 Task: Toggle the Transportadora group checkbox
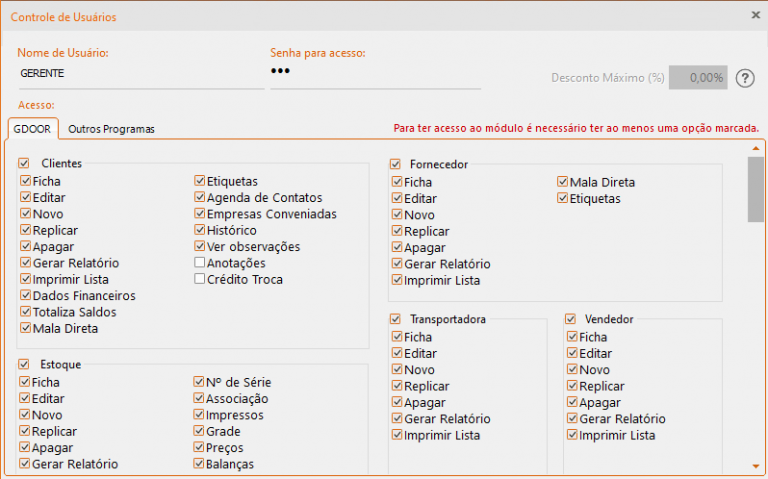[395, 319]
